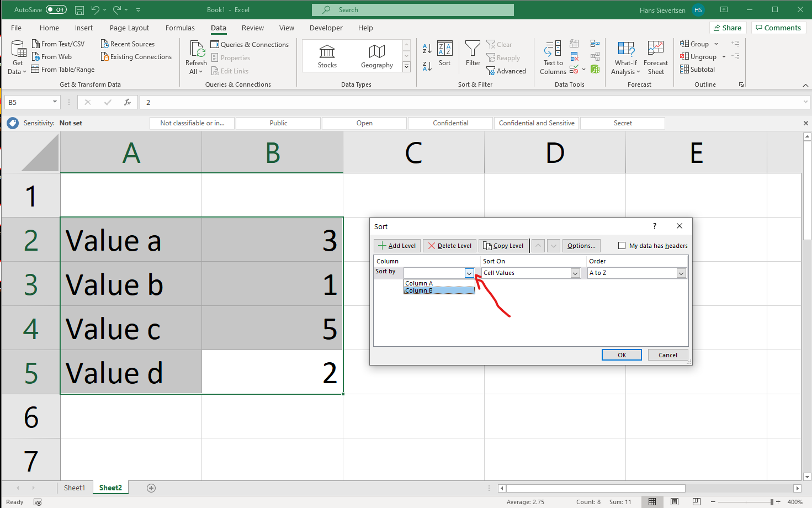Image resolution: width=812 pixels, height=508 pixels.
Task: Choose the Geography data type
Action: point(377,56)
